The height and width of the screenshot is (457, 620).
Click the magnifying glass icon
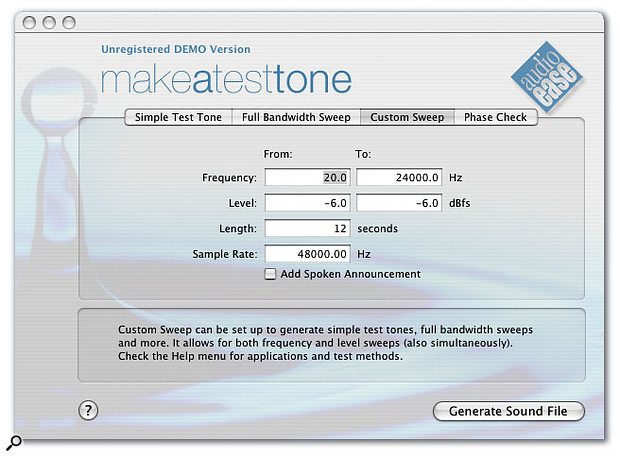[x=14, y=442]
